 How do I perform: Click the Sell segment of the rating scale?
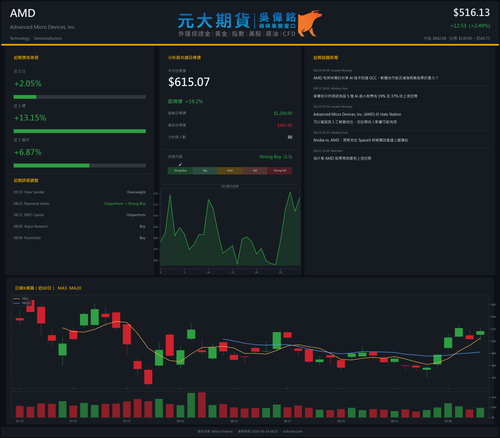coord(255,171)
